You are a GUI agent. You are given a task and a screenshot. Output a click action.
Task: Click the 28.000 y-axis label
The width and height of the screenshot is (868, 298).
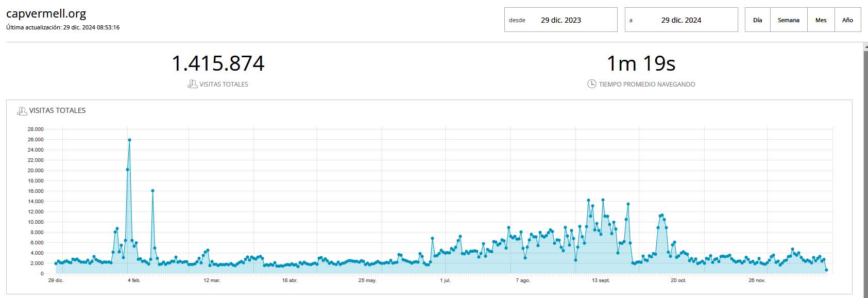click(x=36, y=129)
